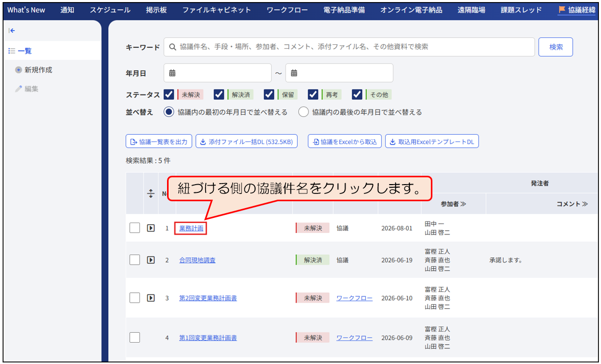The height and width of the screenshot is (364, 601).
Task: Toggle the 保留 status checkbox
Action: pyautogui.click(x=269, y=94)
